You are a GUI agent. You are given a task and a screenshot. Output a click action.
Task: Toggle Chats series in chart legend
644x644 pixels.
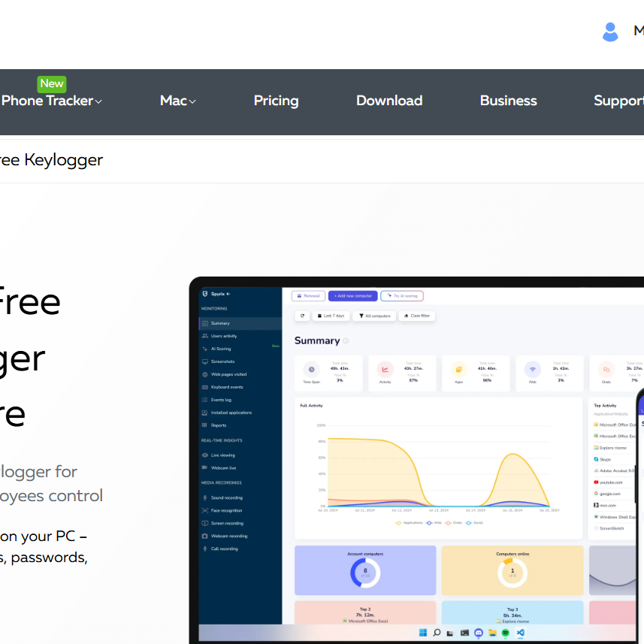click(454, 523)
